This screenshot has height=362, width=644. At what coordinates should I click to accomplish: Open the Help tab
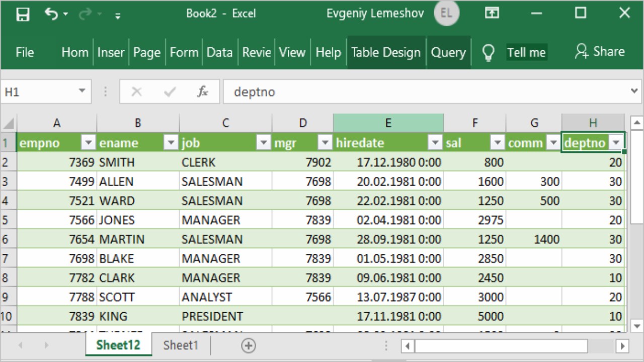pyautogui.click(x=328, y=52)
